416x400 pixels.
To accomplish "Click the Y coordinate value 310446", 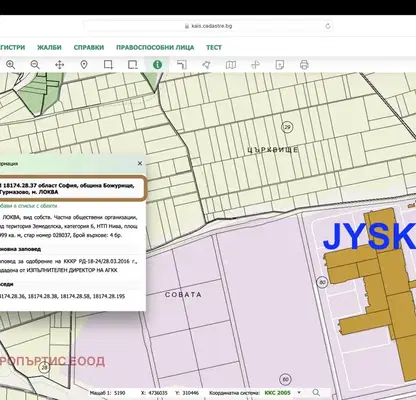I will pyautogui.click(x=190, y=393).
